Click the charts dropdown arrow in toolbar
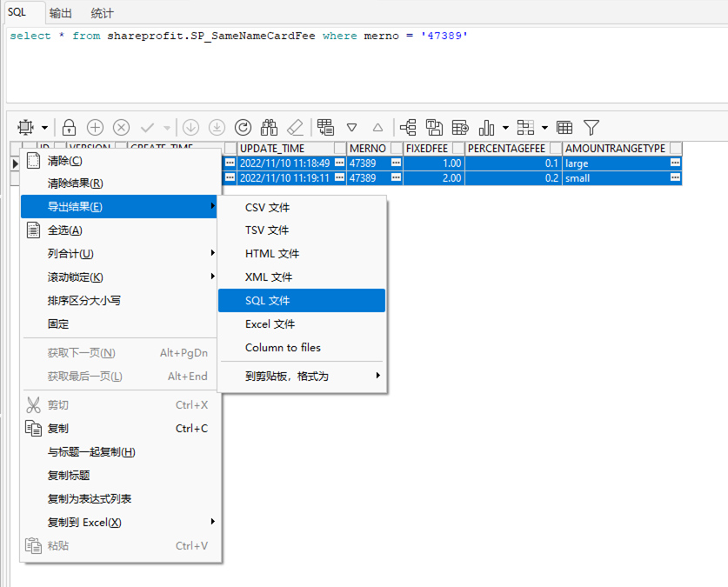 coord(504,127)
